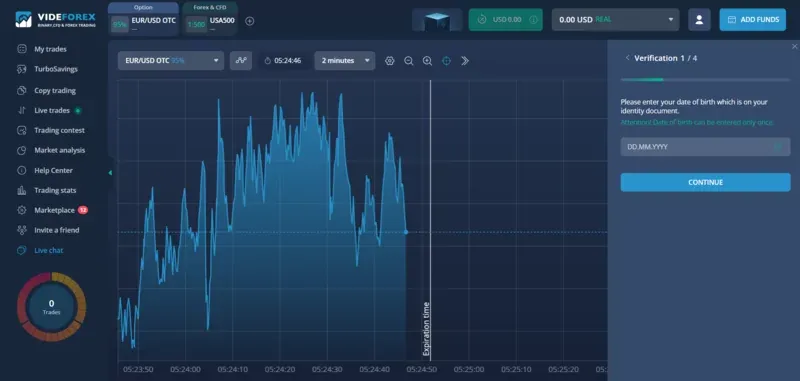Click the Expiration time line marker
This screenshot has height=381, width=800.
[430, 219]
